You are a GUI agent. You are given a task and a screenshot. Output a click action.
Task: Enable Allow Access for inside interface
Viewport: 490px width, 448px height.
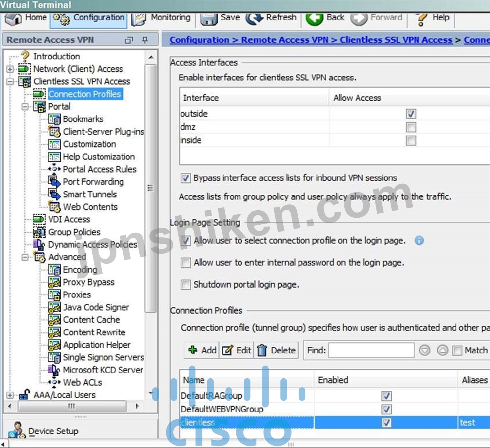tap(411, 140)
